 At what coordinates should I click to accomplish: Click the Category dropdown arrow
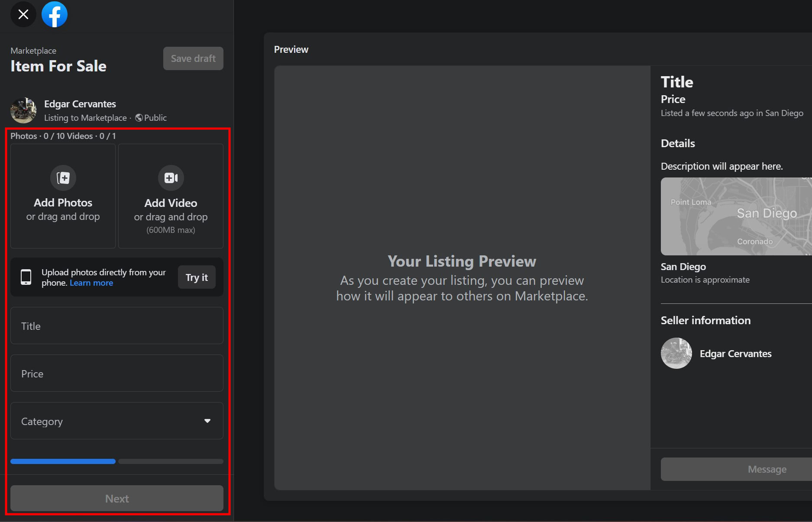[207, 421]
